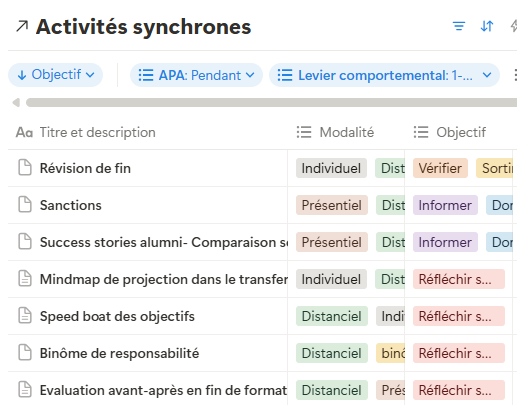Open the Success stories alumni row title
Image resolution: width=517 pixels, height=405 pixels.
point(164,242)
